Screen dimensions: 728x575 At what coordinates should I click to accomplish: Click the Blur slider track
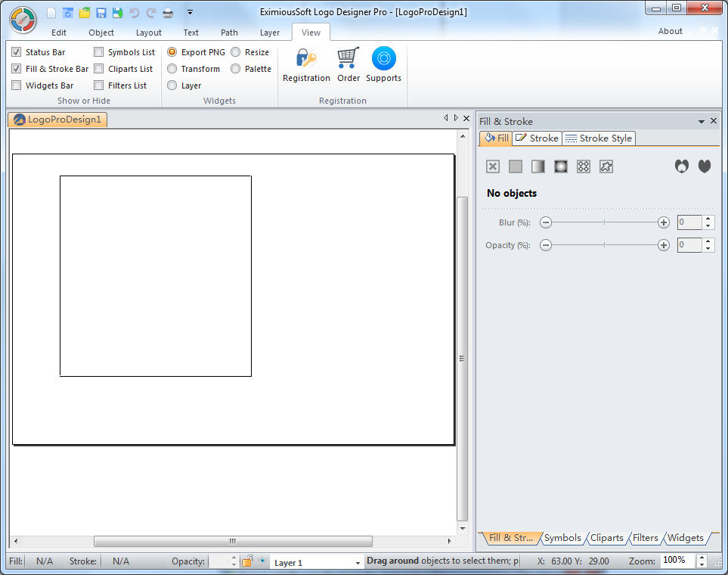[605, 222]
